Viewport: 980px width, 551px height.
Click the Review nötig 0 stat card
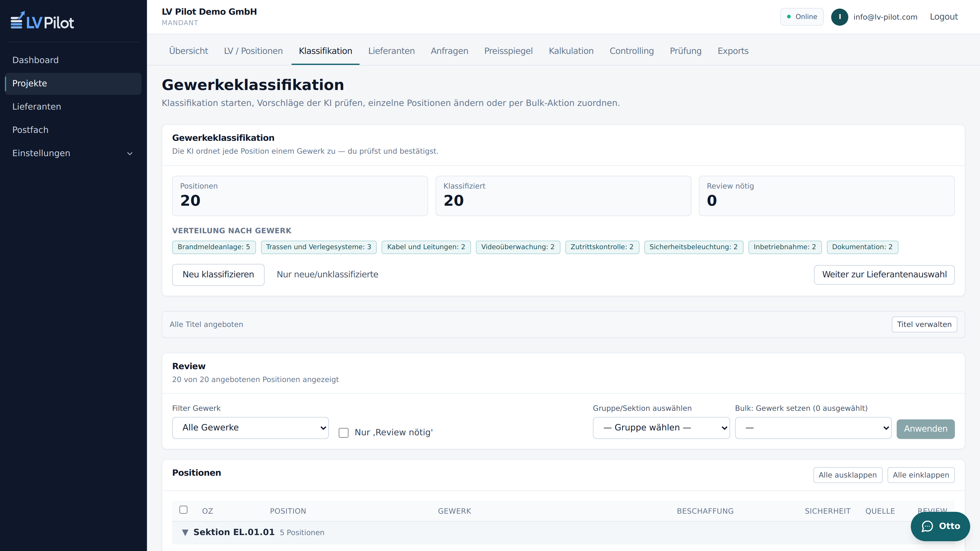tap(826, 196)
